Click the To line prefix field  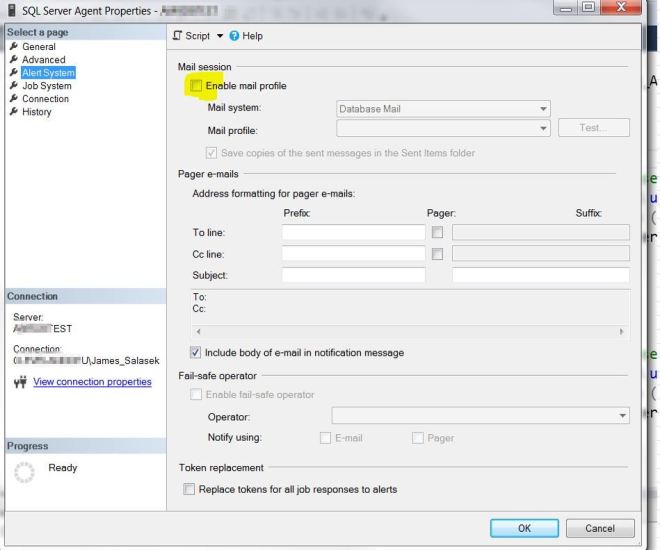pyautogui.click(x=353, y=232)
